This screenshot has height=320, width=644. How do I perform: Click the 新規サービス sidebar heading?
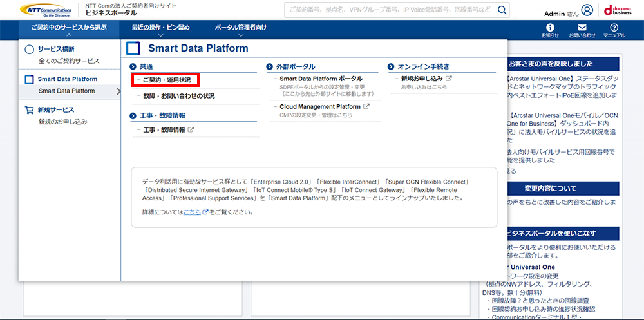pyautogui.click(x=56, y=110)
